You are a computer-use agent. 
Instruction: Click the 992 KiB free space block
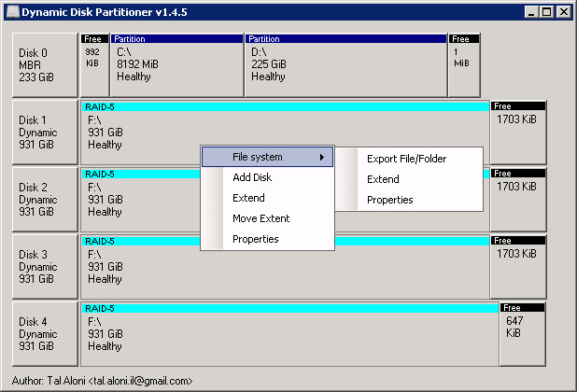pos(94,65)
